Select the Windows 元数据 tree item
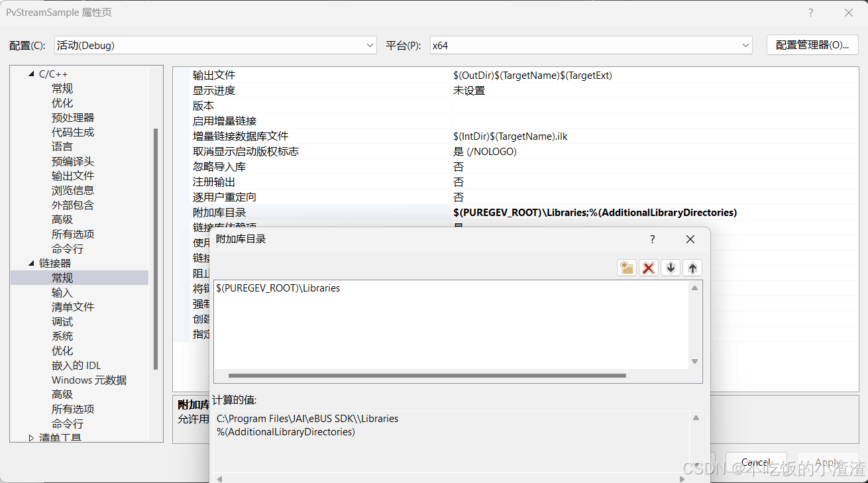The image size is (868, 483). pyautogui.click(x=89, y=380)
